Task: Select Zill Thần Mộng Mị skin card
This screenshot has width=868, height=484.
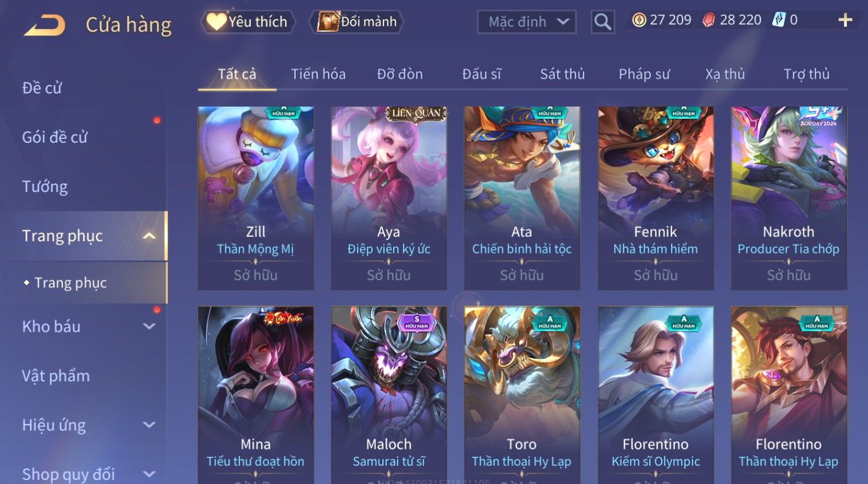Action: 256,198
